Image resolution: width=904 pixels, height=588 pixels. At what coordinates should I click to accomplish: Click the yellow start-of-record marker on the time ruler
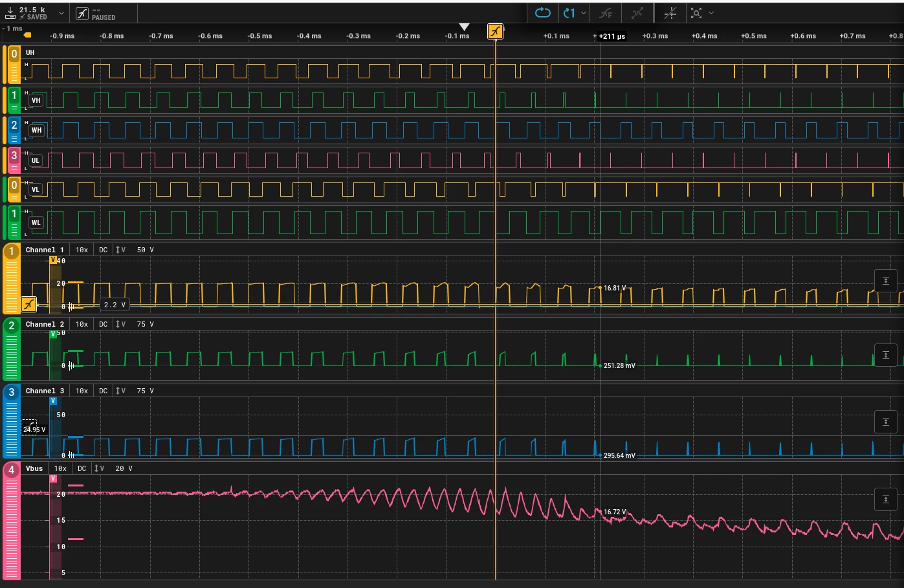point(28,35)
